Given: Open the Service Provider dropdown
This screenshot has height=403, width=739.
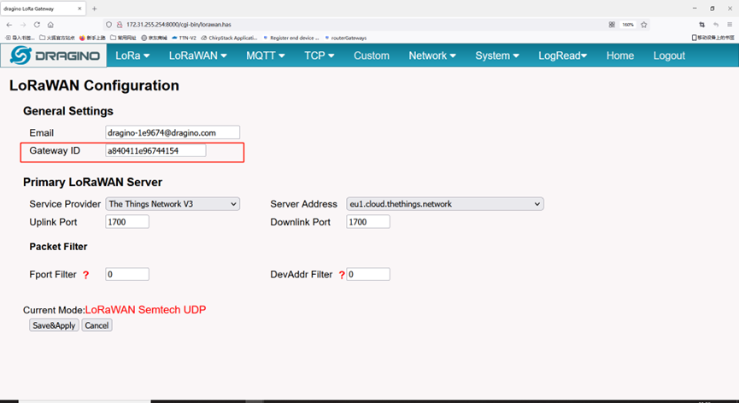Looking at the screenshot, I should point(172,204).
